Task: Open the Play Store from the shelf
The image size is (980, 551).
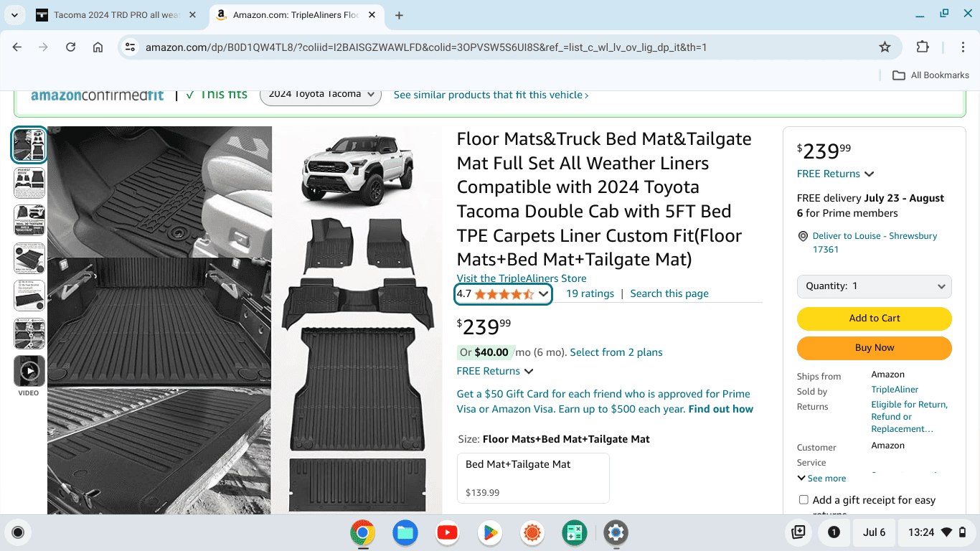Action: coord(489,532)
